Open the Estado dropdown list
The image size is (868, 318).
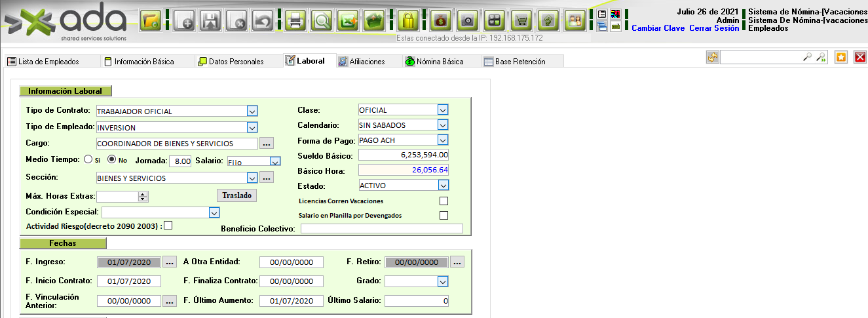point(442,186)
